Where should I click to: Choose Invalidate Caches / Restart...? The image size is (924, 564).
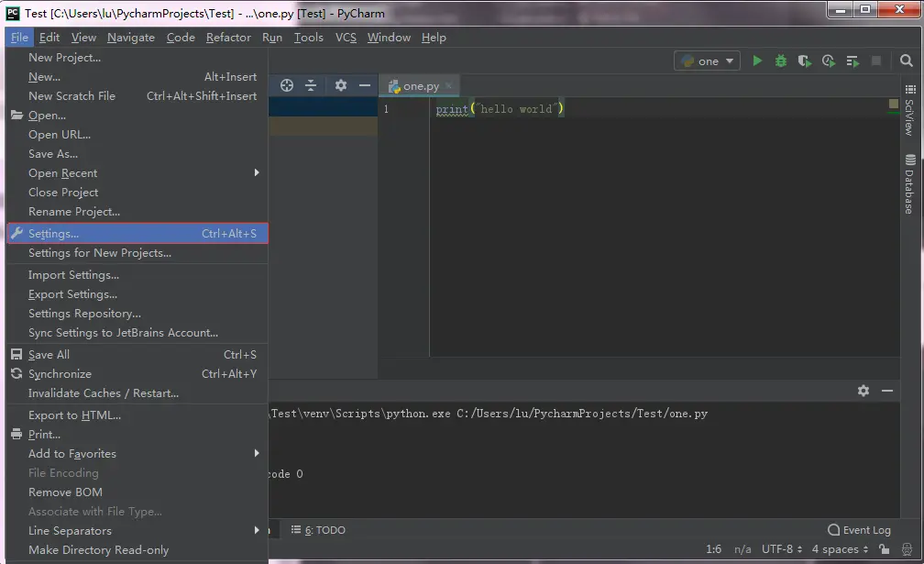pyautogui.click(x=137, y=393)
